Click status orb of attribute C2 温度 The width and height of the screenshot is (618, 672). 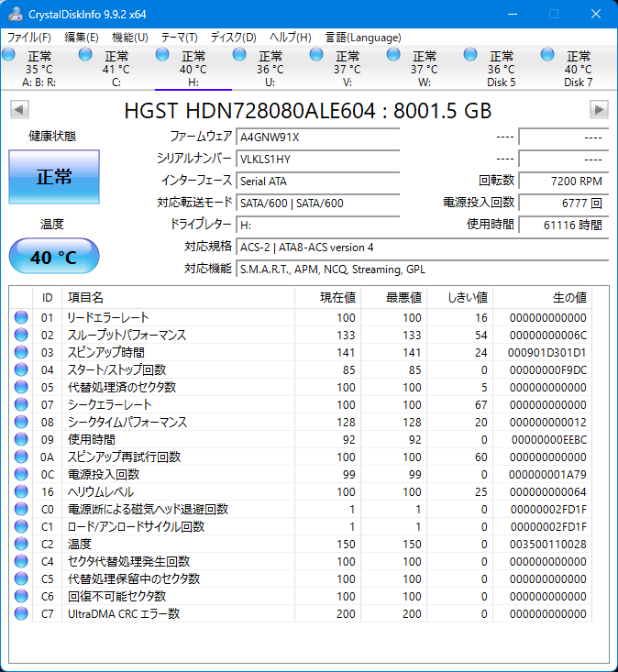point(21,544)
